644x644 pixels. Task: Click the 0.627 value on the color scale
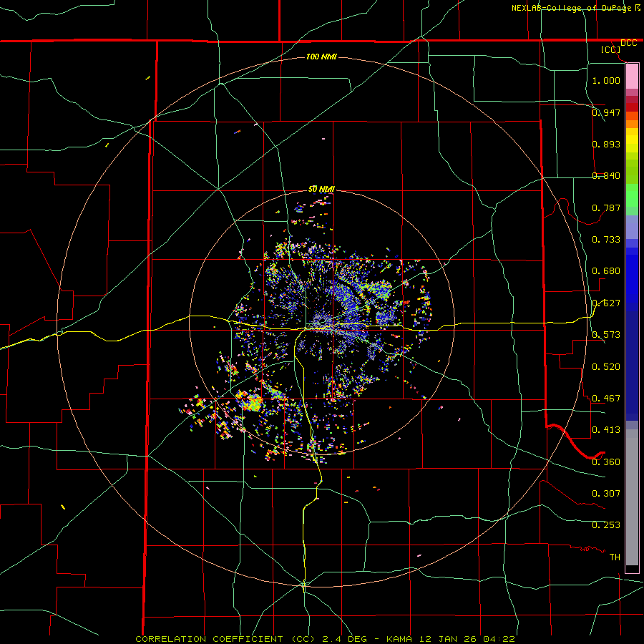pos(606,303)
